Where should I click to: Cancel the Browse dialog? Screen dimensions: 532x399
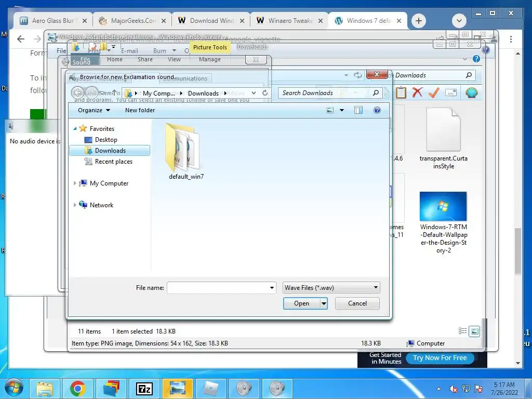coord(357,303)
